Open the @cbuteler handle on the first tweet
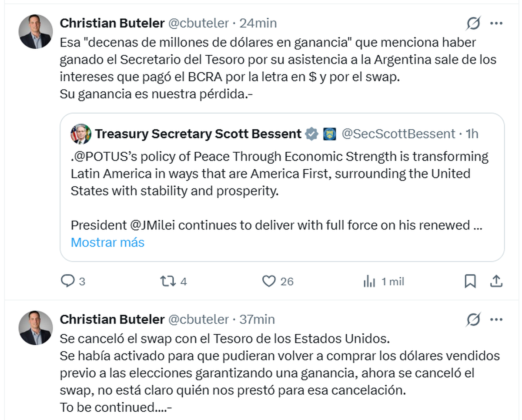The image size is (522, 420). point(198,23)
